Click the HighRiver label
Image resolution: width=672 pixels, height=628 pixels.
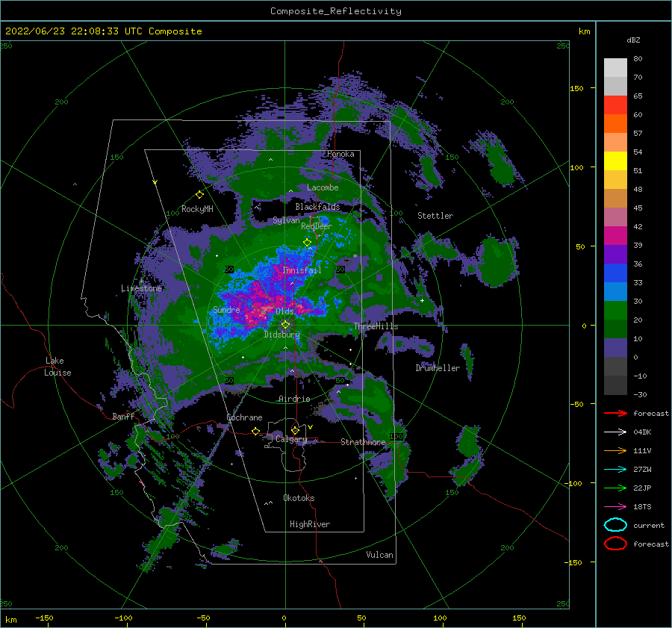(x=310, y=524)
